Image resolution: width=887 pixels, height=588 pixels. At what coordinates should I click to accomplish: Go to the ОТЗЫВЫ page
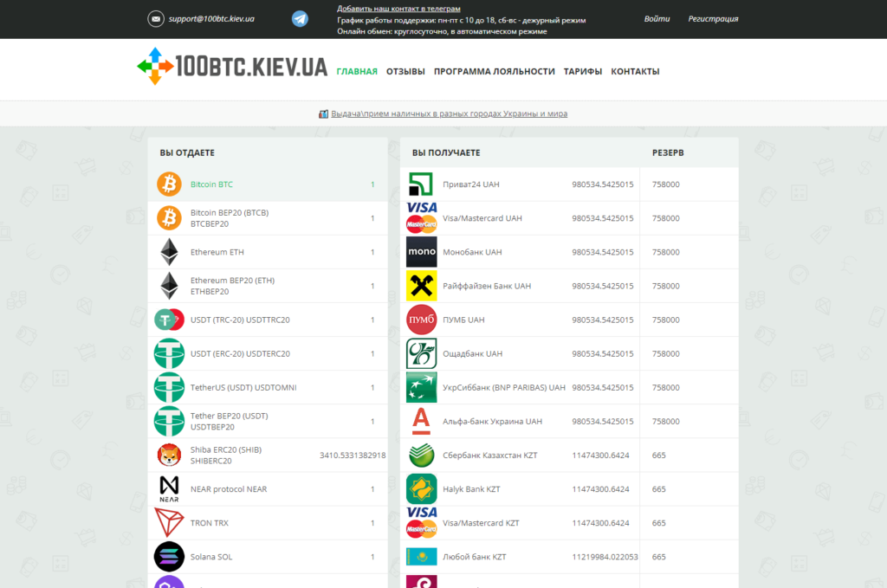click(405, 71)
